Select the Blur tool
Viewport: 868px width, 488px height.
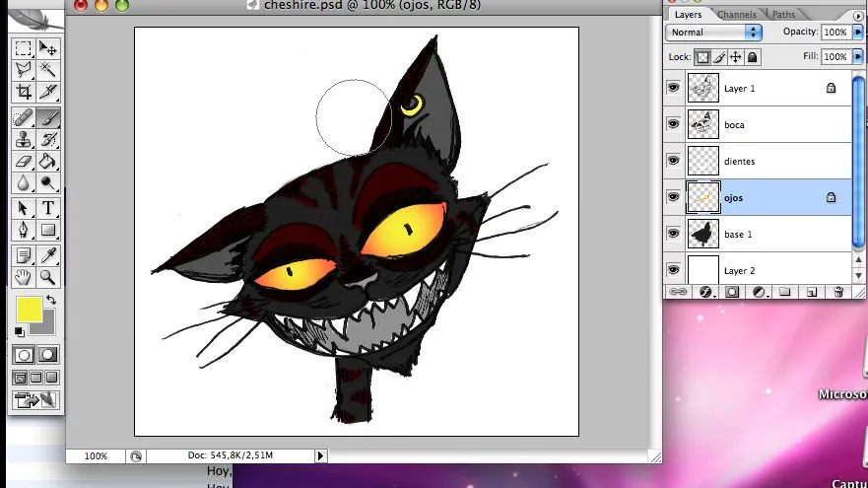click(x=24, y=182)
